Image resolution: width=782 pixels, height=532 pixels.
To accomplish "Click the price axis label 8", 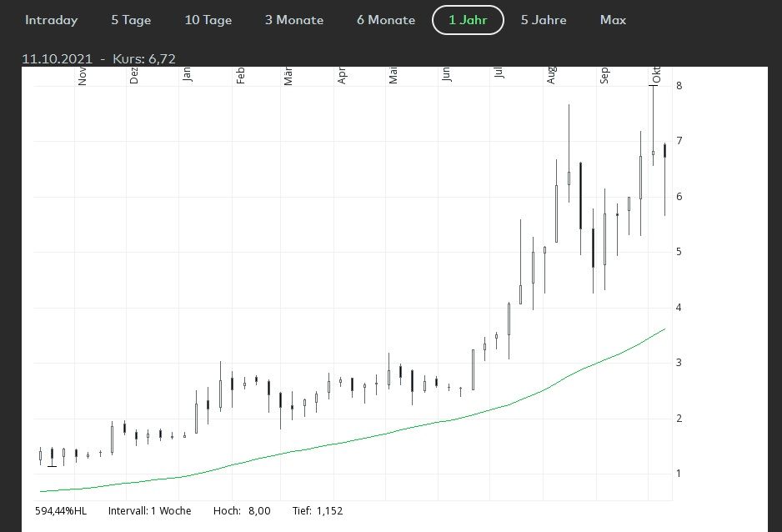I will coord(679,86).
